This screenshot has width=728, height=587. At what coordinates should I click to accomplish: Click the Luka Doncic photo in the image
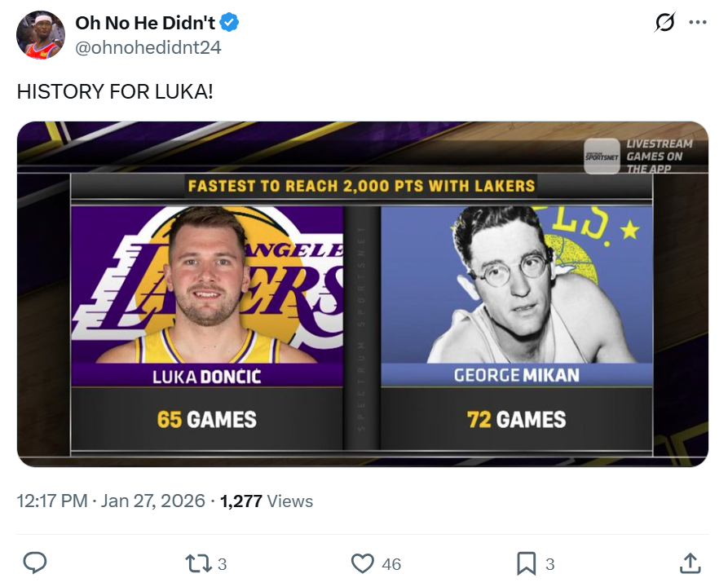207,285
